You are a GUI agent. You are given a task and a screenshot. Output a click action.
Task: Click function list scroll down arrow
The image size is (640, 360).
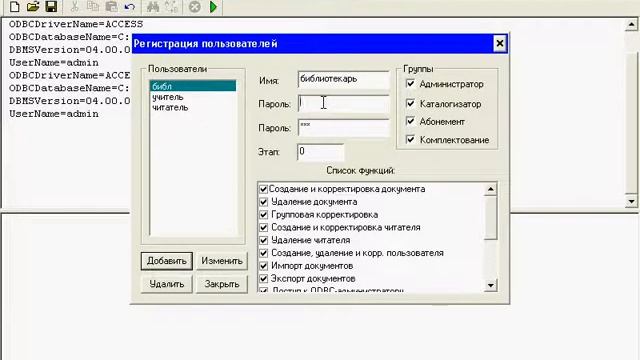coord(490,285)
